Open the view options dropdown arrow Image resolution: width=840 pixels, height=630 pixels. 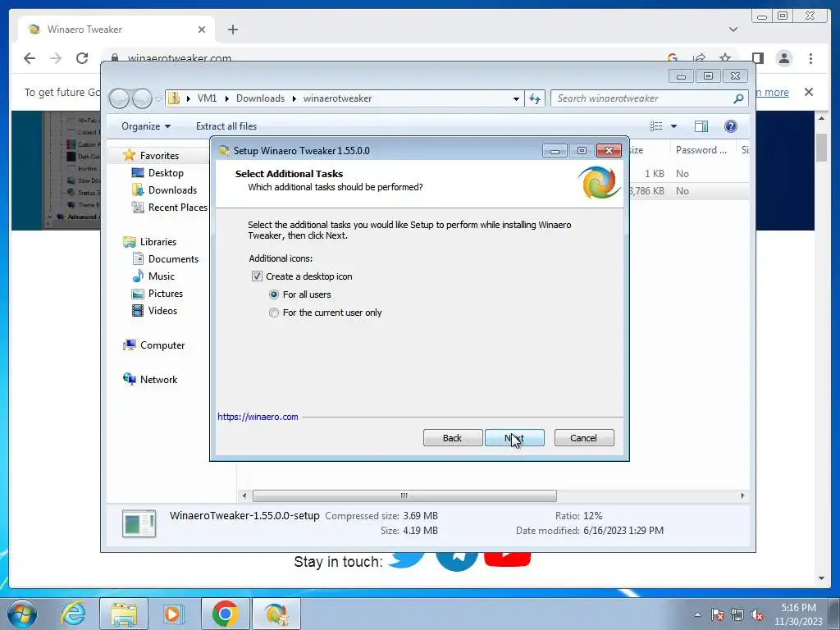674,126
